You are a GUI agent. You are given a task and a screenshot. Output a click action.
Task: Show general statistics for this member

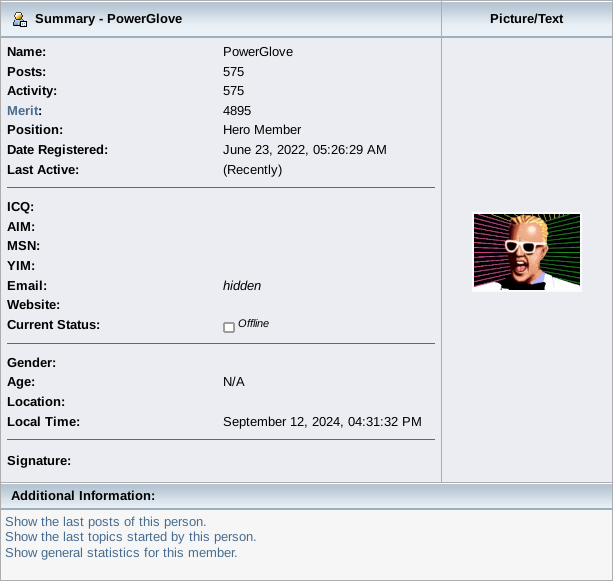coord(121,552)
